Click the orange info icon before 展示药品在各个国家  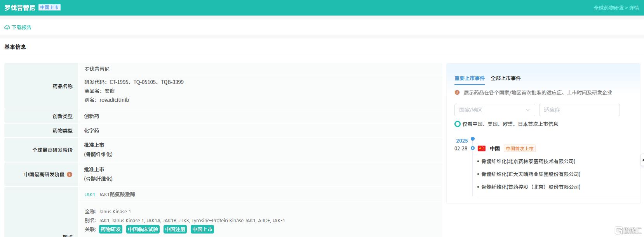pos(457,92)
